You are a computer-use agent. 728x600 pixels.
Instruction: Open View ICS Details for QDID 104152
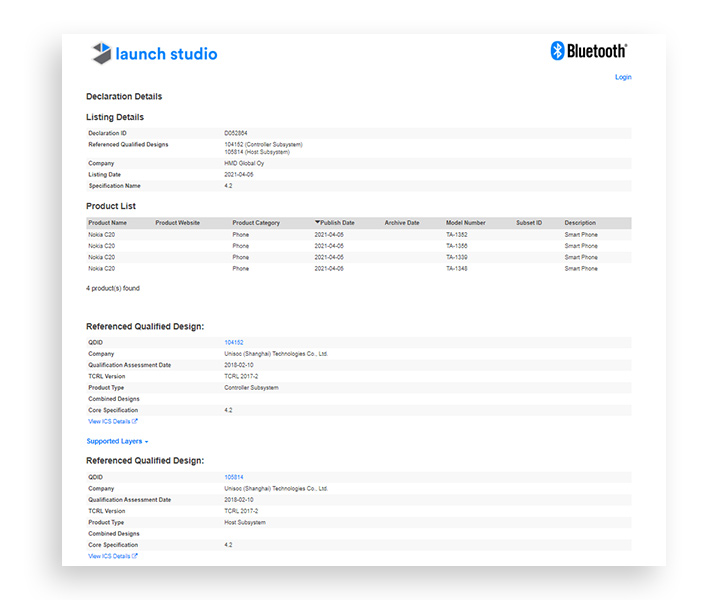(x=113, y=421)
